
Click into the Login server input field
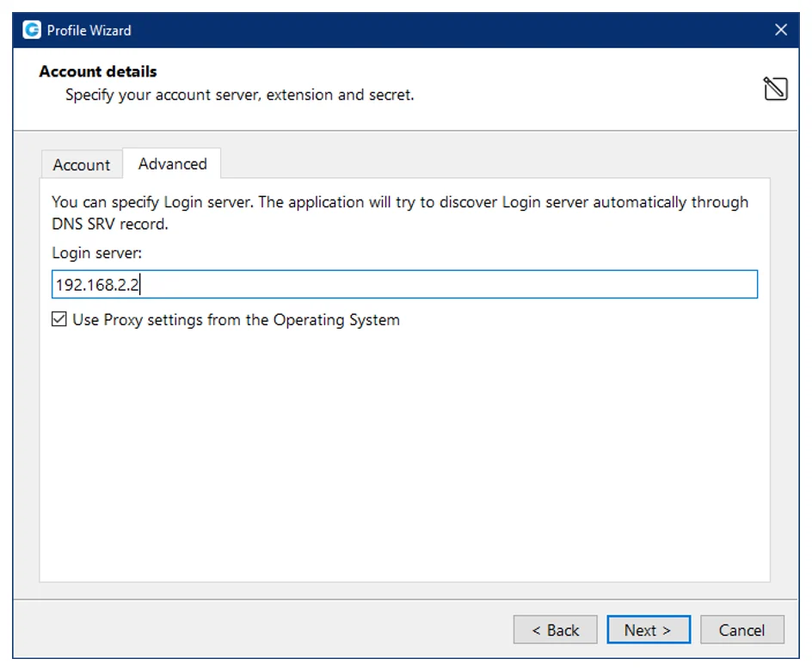pyautogui.click(x=404, y=284)
